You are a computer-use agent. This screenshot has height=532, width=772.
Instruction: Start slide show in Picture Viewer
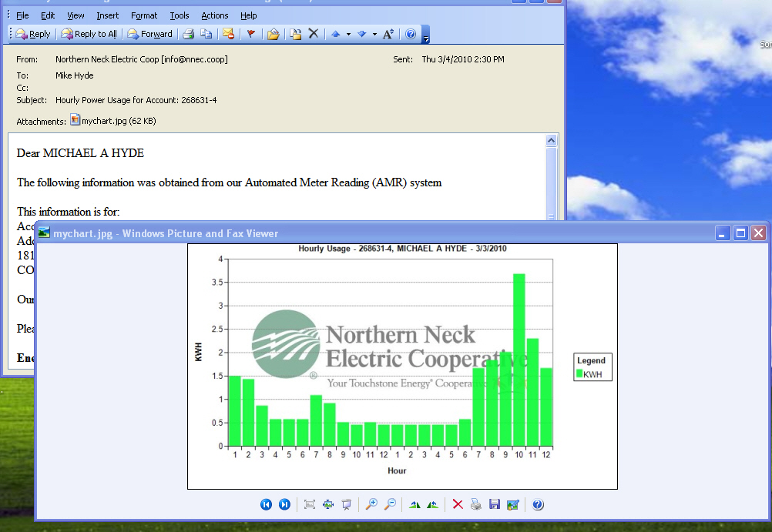347,504
